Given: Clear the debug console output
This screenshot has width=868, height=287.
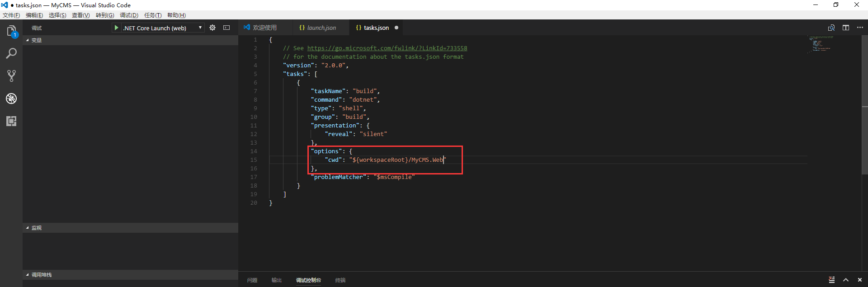Looking at the screenshot, I should (x=832, y=280).
